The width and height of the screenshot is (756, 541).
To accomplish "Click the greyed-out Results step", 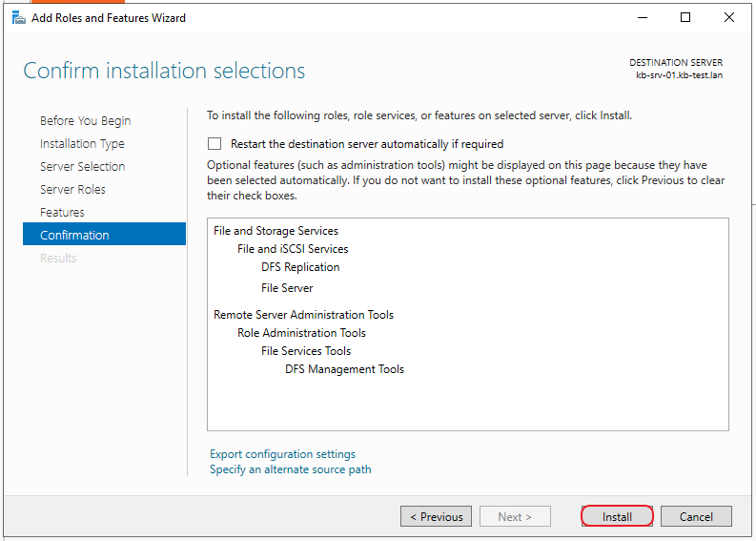I will (x=58, y=259).
